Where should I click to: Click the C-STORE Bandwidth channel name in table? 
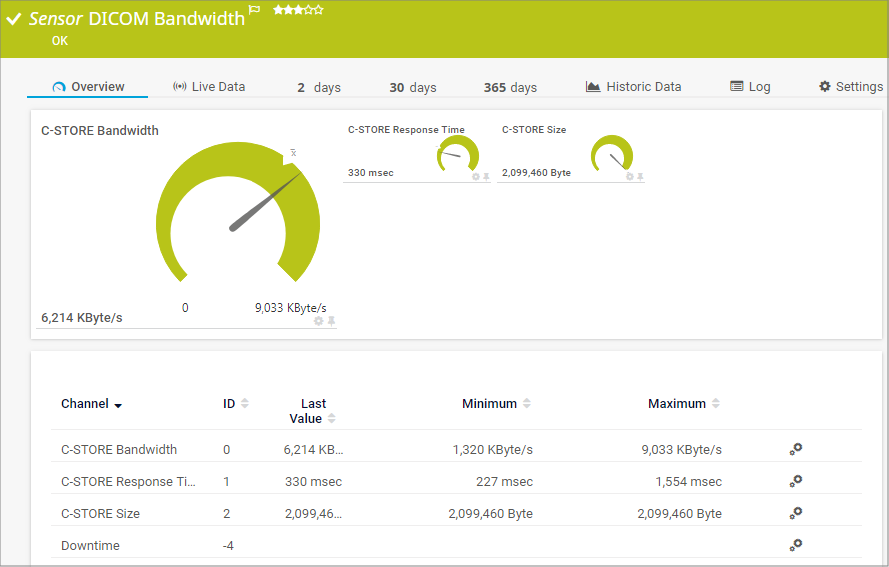(119, 449)
